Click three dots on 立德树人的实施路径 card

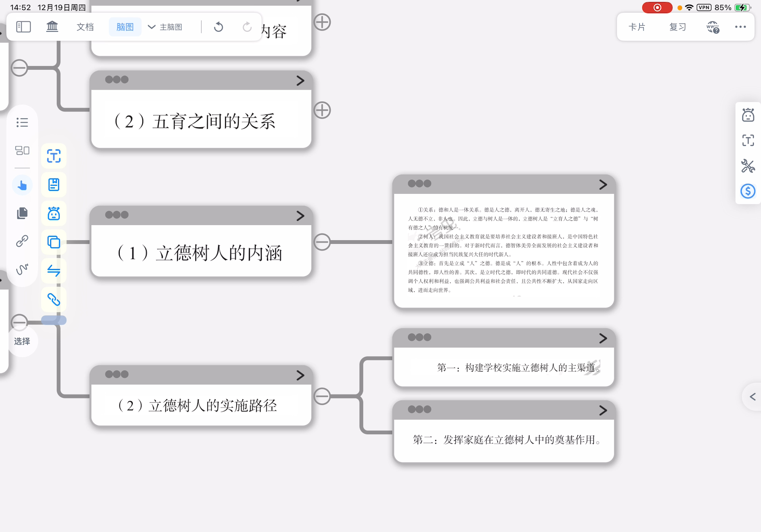[x=117, y=374]
